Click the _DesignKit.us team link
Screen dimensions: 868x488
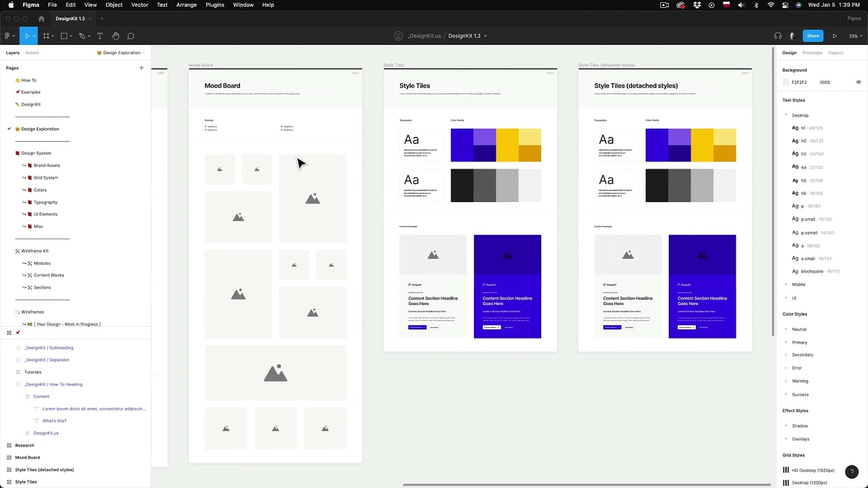[x=425, y=36]
